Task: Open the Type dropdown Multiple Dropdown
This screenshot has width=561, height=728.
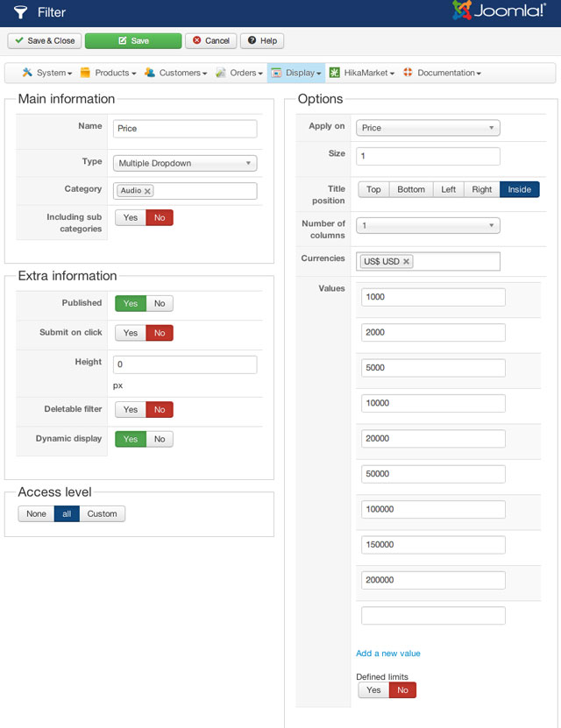Action: coord(185,163)
